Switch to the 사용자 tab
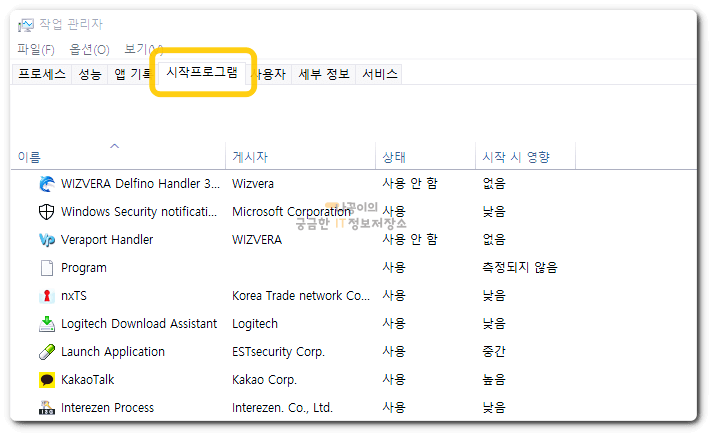The image size is (711, 435). (270, 74)
